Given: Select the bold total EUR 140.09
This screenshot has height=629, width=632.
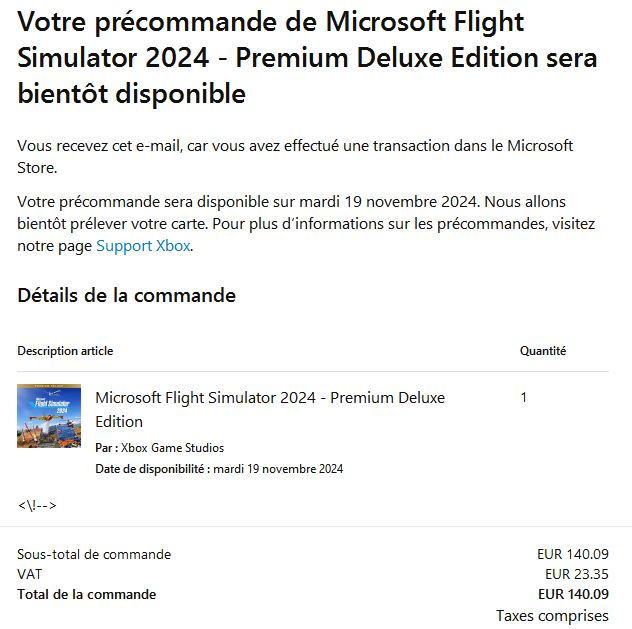Looking at the screenshot, I should 573,594.
